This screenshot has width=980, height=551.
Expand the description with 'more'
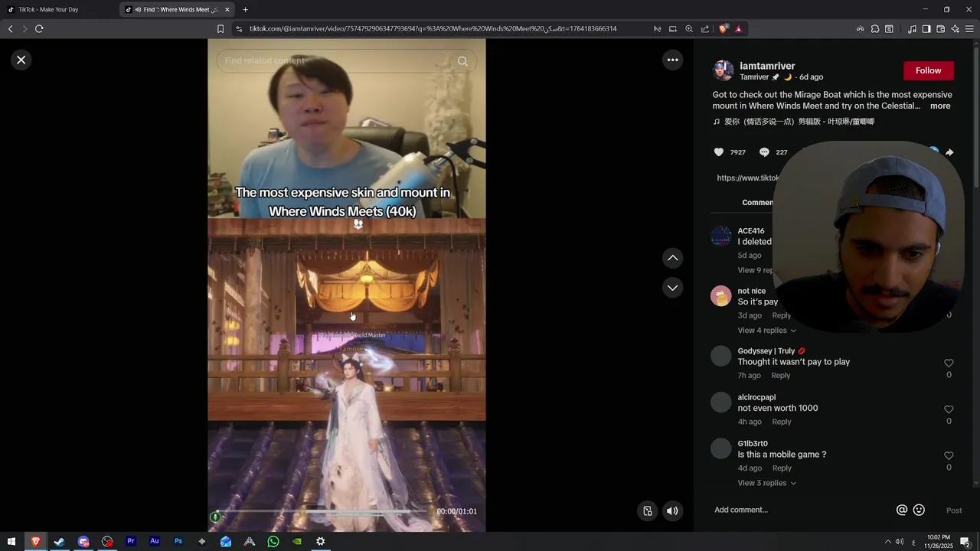click(940, 106)
